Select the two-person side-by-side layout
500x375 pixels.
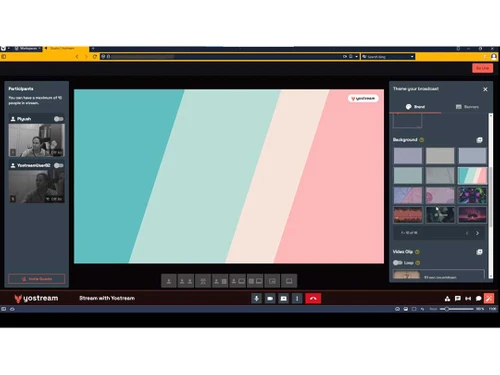coord(186,281)
